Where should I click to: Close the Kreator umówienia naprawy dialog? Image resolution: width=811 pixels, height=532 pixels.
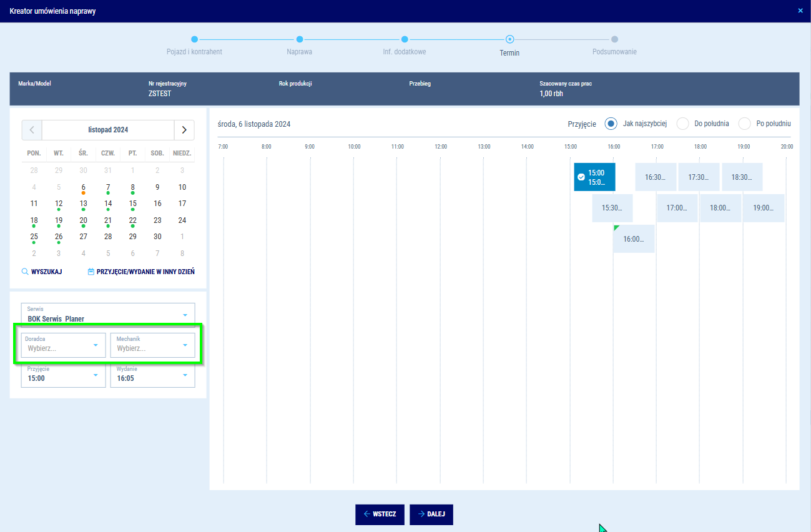(x=800, y=11)
